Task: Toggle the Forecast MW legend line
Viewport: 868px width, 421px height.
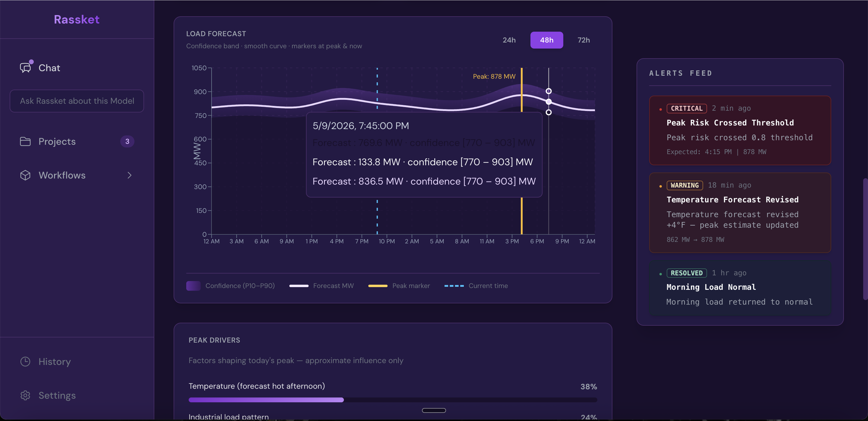Action: (x=299, y=286)
